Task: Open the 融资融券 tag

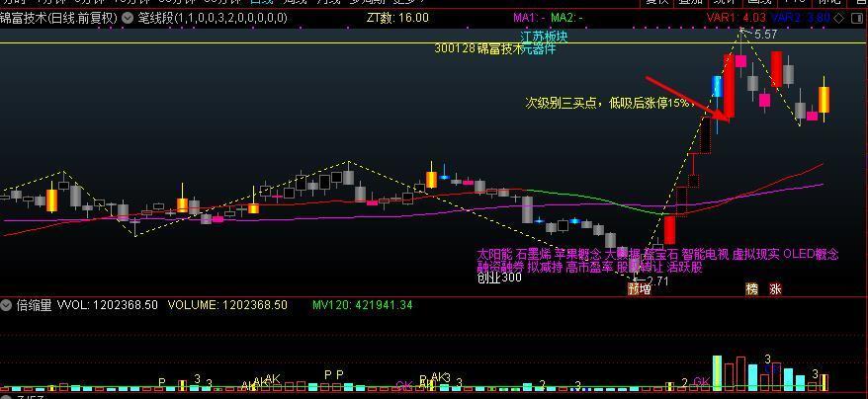Action: [x=500, y=268]
